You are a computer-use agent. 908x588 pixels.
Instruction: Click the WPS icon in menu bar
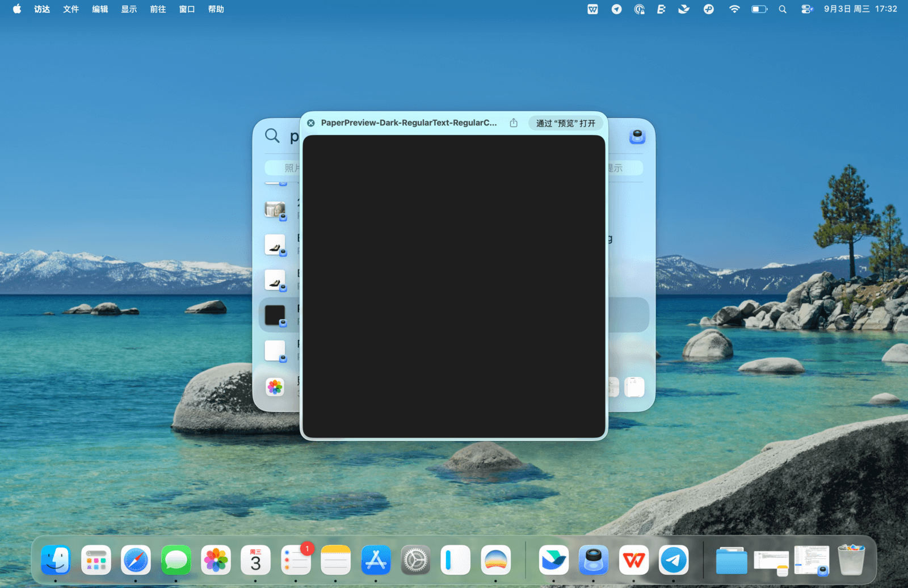tap(592, 9)
